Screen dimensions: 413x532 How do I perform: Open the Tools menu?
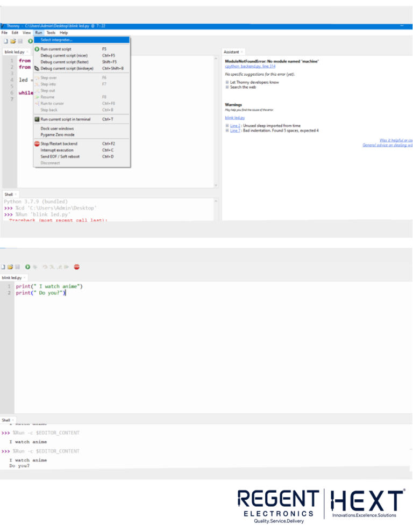coord(50,33)
